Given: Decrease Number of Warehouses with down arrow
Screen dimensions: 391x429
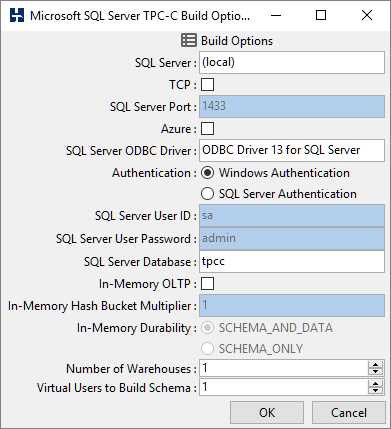Looking at the screenshot, I should click(x=376, y=372).
